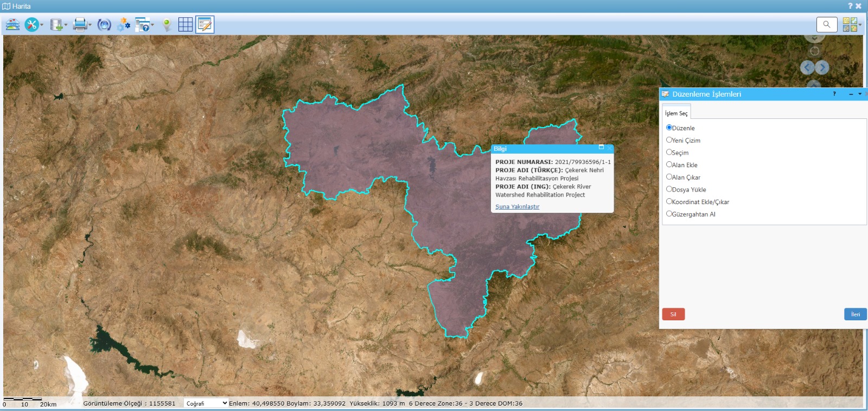The image size is (868, 411).
Task: Click the database add icon
Action: pos(56,24)
